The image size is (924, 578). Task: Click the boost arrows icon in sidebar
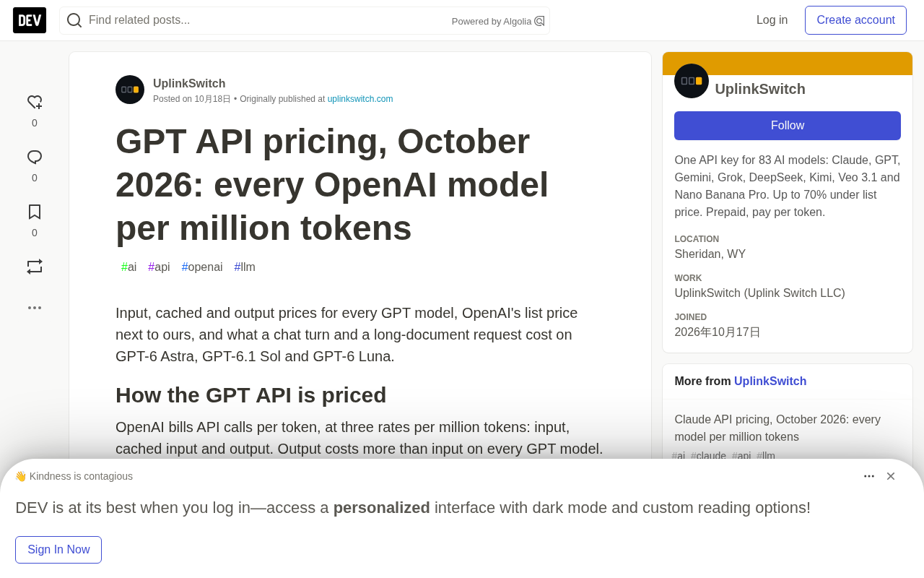point(35,267)
